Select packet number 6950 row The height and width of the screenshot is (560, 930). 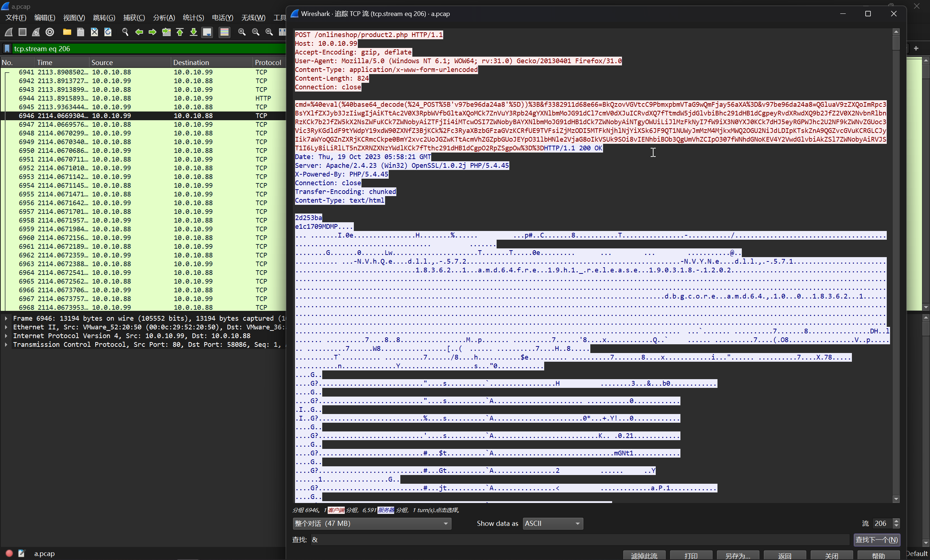[143, 151]
